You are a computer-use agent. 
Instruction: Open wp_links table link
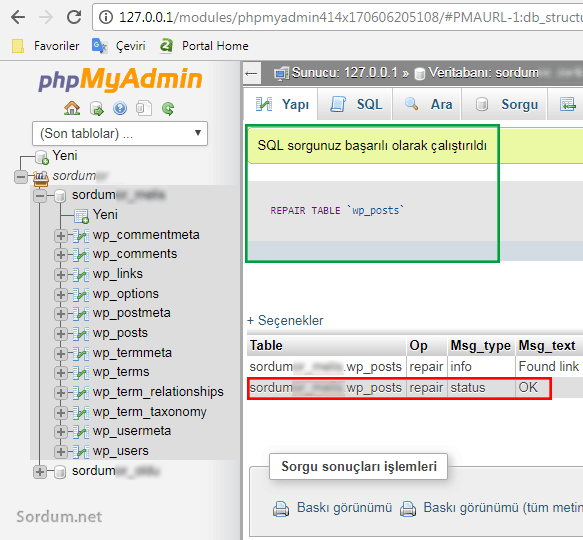pos(117,274)
